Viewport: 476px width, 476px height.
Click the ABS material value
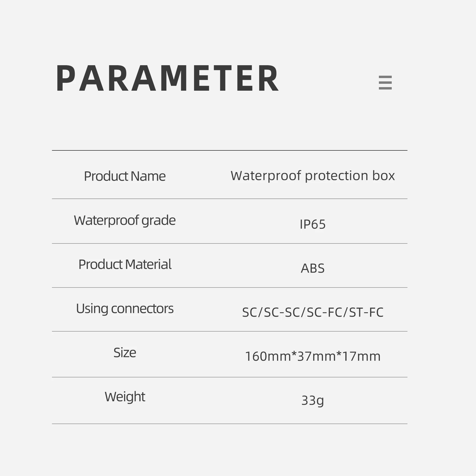coord(312,268)
